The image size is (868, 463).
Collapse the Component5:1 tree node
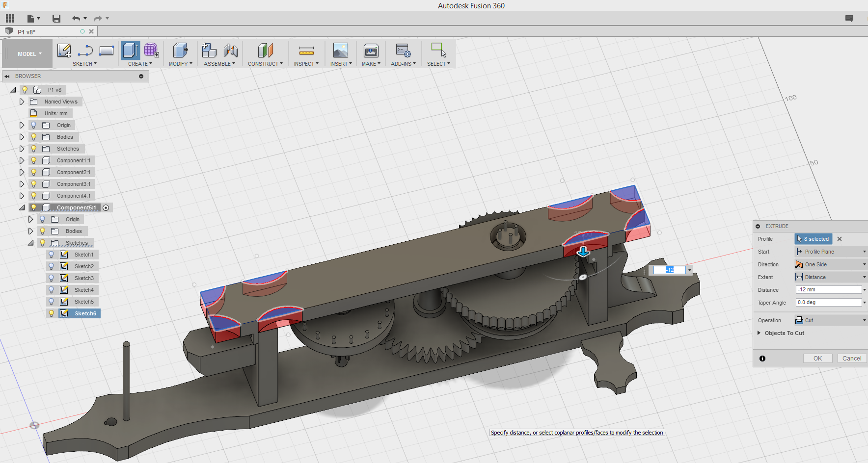pos(22,207)
